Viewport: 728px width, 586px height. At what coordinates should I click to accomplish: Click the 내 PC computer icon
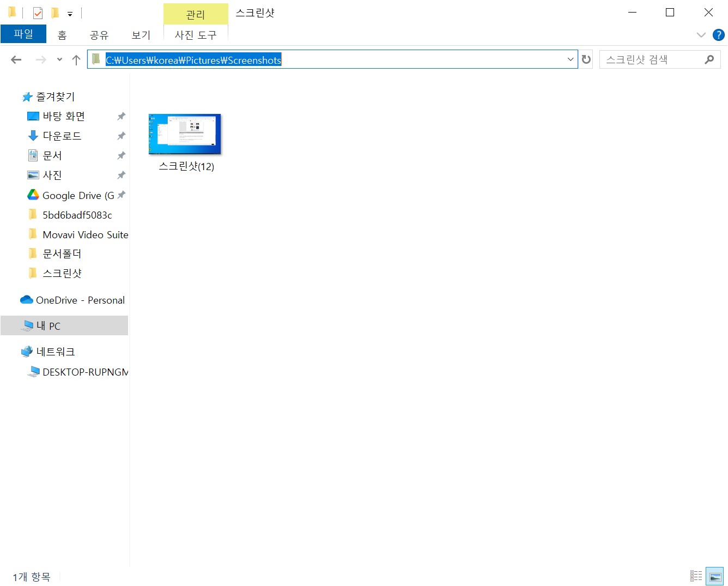pos(27,325)
